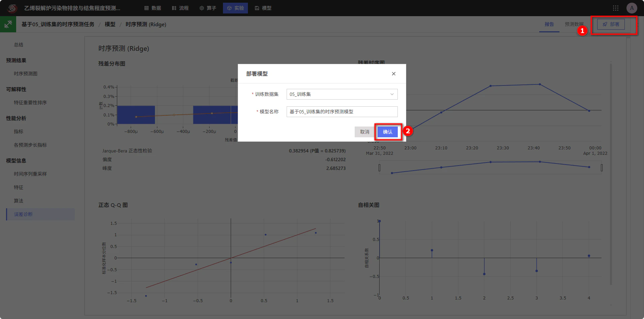Screen dimensions: 644x319
Task: Click the "Jarque-Bera 正态性检验" label
Action: click(x=127, y=151)
